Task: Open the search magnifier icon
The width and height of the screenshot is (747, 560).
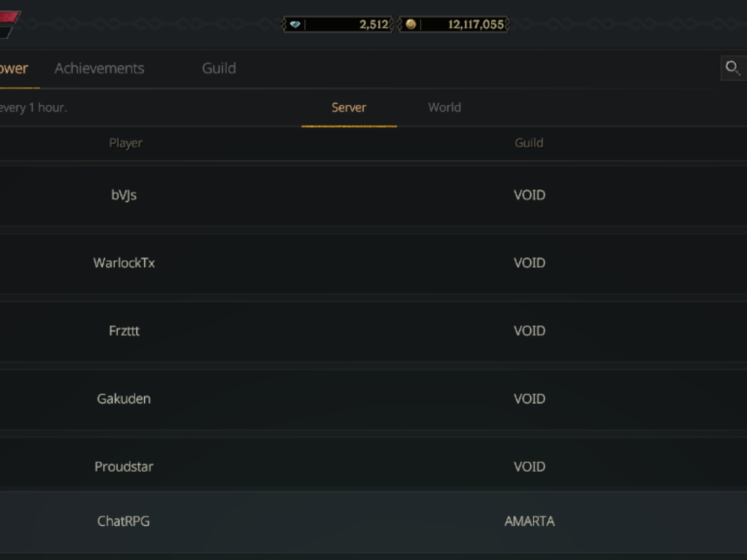Action: [732, 68]
